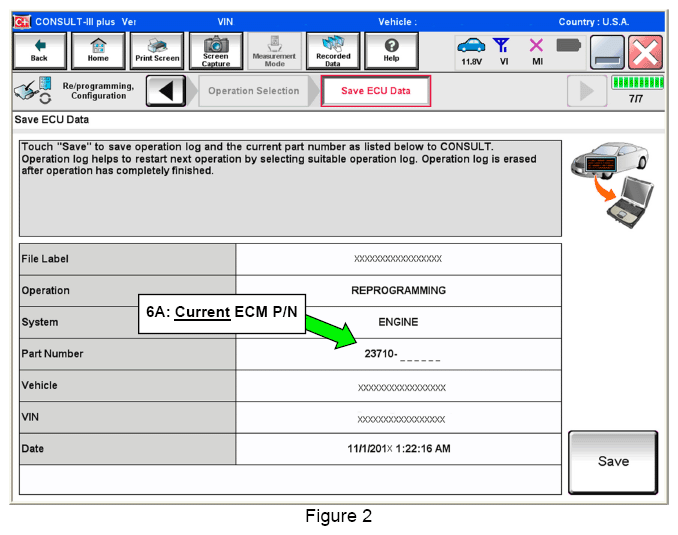Take a Screen Capture
Image resolution: width=678 pixels, height=535 pixels.
[x=216, y=51]
